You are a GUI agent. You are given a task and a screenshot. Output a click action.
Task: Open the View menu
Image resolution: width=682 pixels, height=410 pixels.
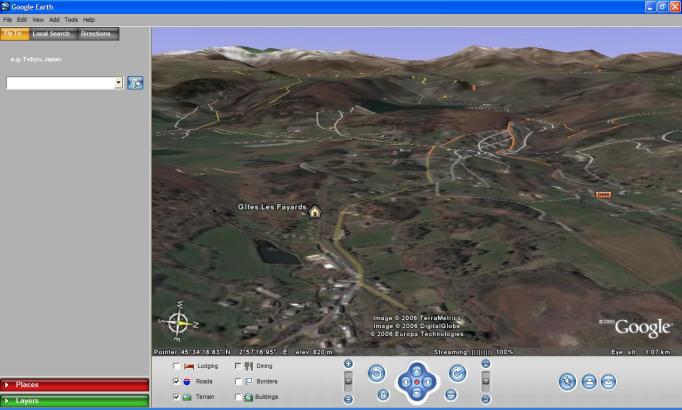(x=38, y=20)
